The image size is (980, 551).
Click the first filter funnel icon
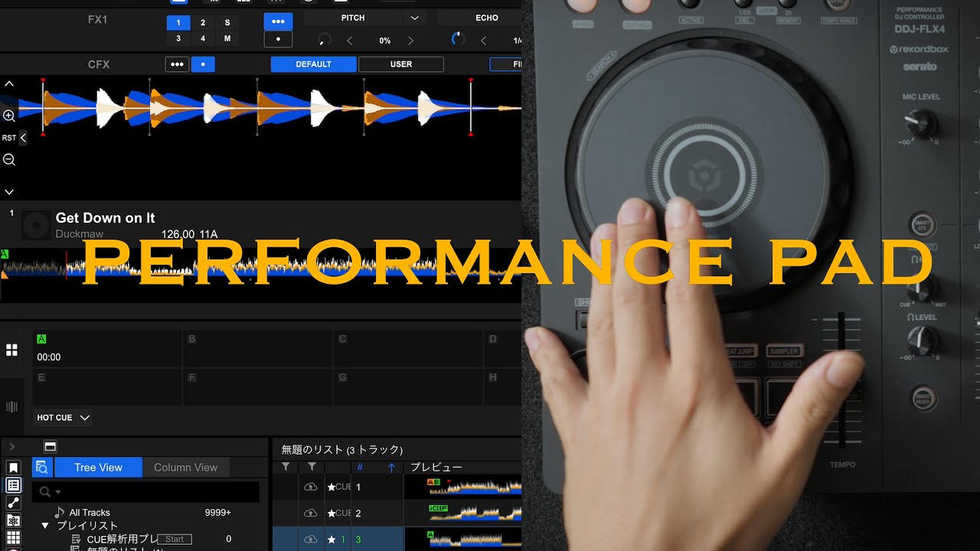(x=286, y=467)
